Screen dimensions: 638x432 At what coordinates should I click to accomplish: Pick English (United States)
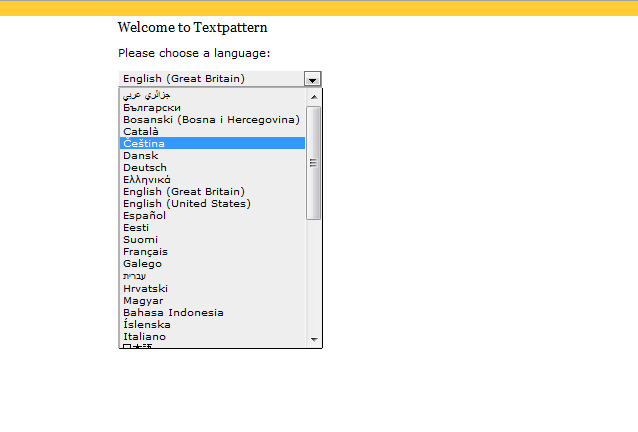pyautogui.click(x=213, y=203)
